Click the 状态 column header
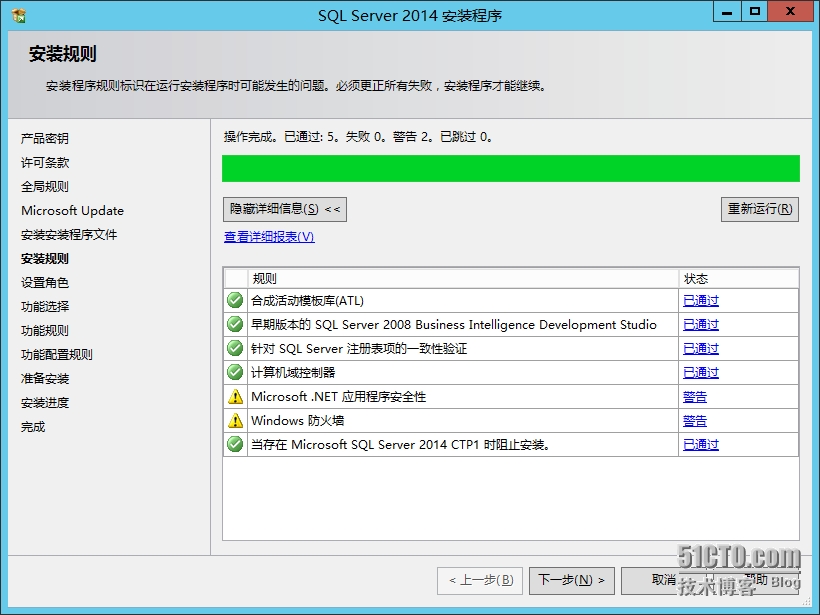This screenshot has width=820, height=615. (x=738, y=279)
